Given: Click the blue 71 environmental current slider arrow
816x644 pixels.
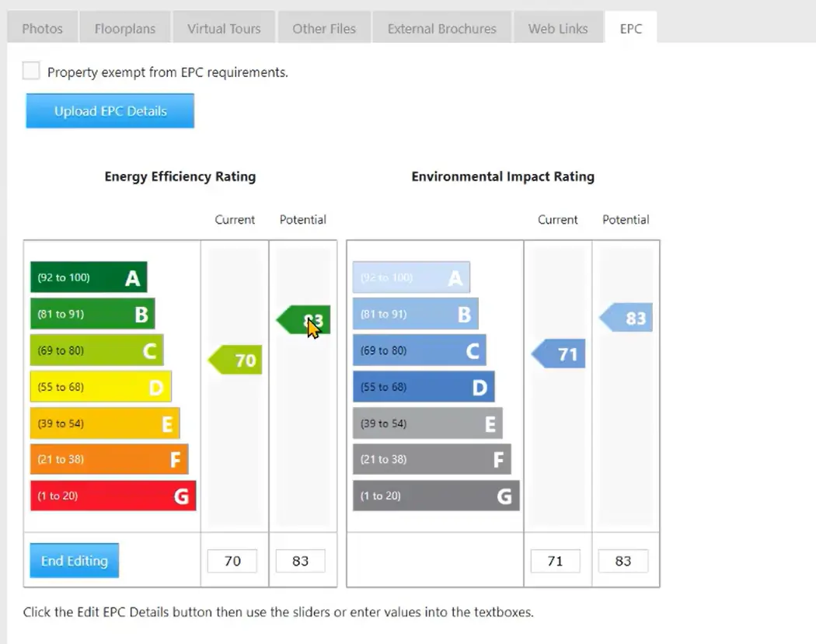Looking at the screenshot, I should pos(559,354).
